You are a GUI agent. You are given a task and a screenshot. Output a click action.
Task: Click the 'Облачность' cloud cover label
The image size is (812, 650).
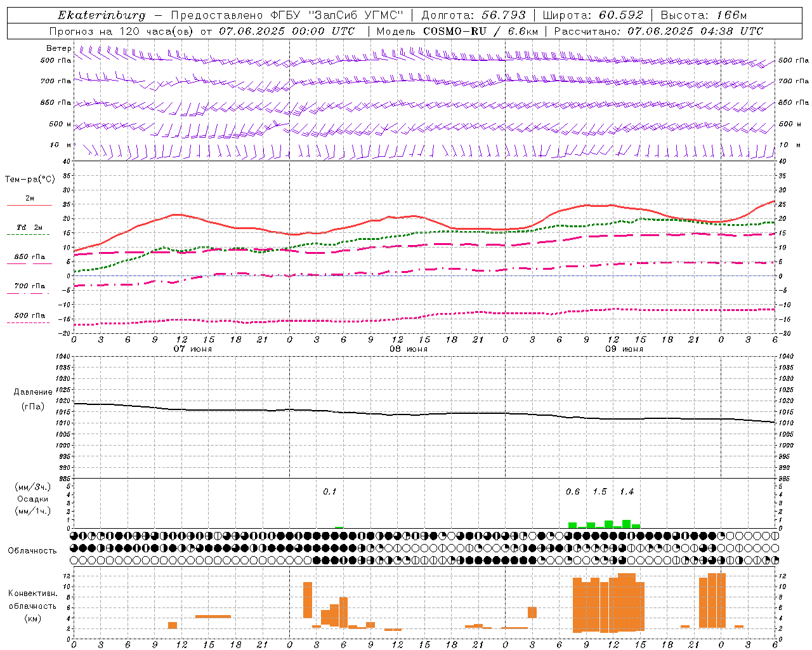tap(32, 550)
